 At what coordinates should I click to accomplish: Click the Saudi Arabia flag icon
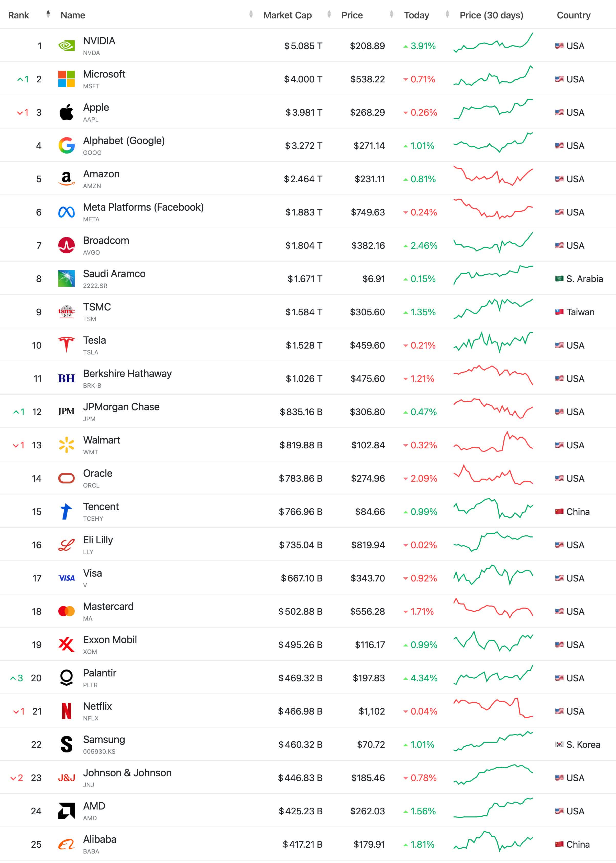tap(559, 279)
